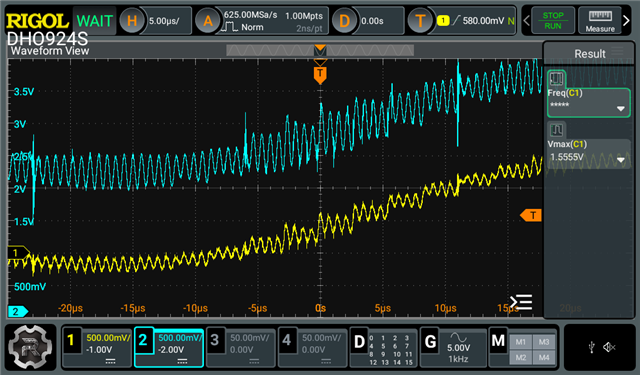Tap the rising edge trigger slope icon
Viewport: 640px width, 375px height.
click(456, 20)
